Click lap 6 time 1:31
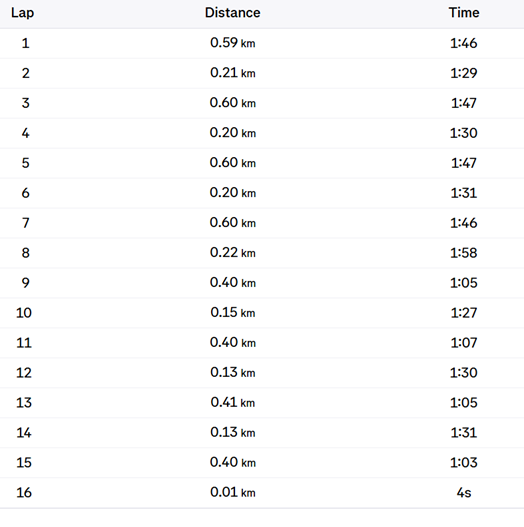This screenshot has height=527, width=524. tap(464, 193)
